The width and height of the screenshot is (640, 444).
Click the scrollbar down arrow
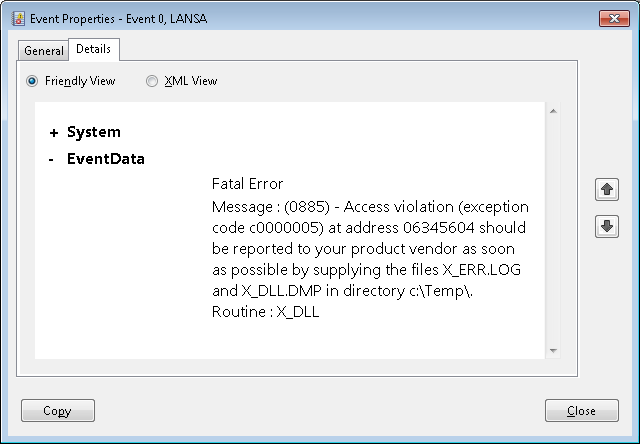click(x=553, y=350)
